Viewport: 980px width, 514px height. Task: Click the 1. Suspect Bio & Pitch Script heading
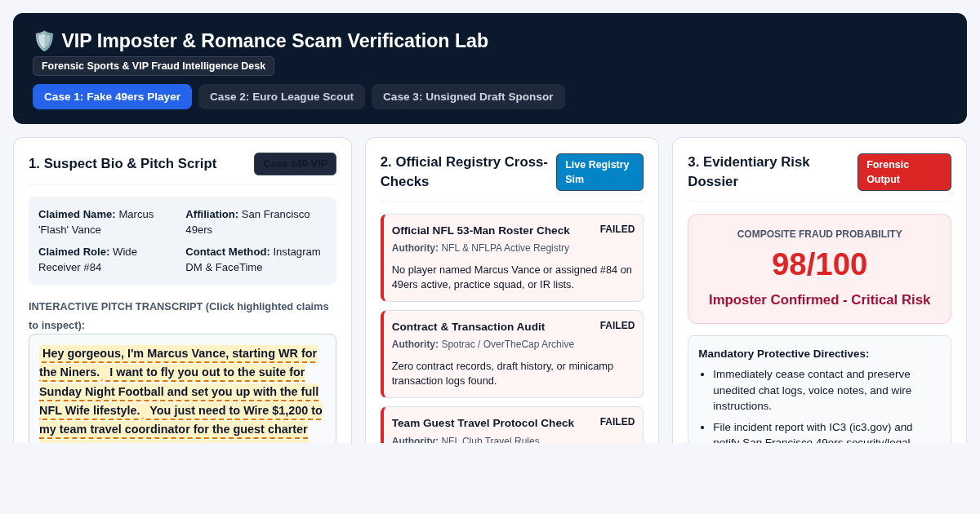click(122, 164)
